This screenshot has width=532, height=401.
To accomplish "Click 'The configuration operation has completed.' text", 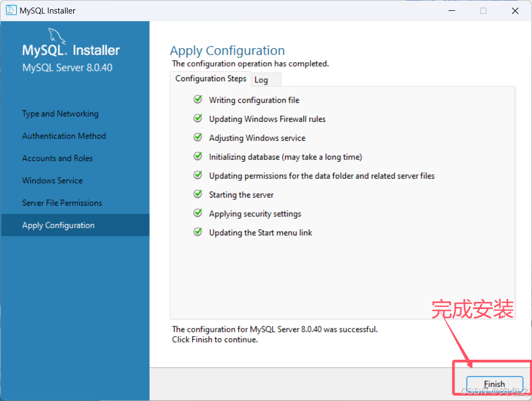I will tap(250, 64).
